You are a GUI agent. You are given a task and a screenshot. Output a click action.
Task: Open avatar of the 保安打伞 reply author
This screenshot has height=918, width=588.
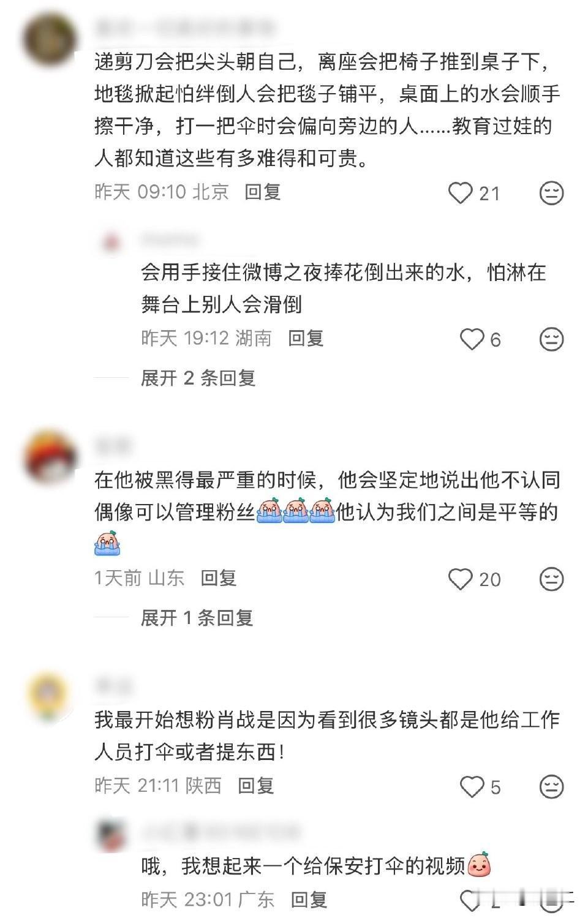(x=112, y=836)
